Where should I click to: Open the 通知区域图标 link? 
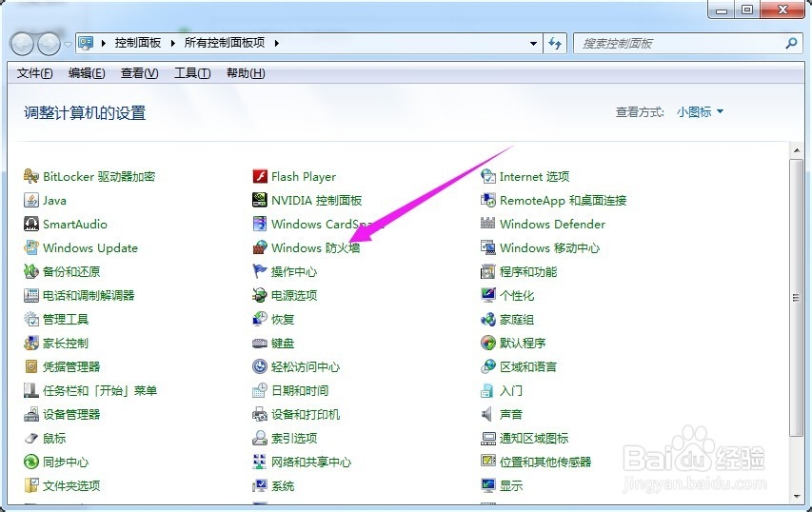tap(533, 439)
